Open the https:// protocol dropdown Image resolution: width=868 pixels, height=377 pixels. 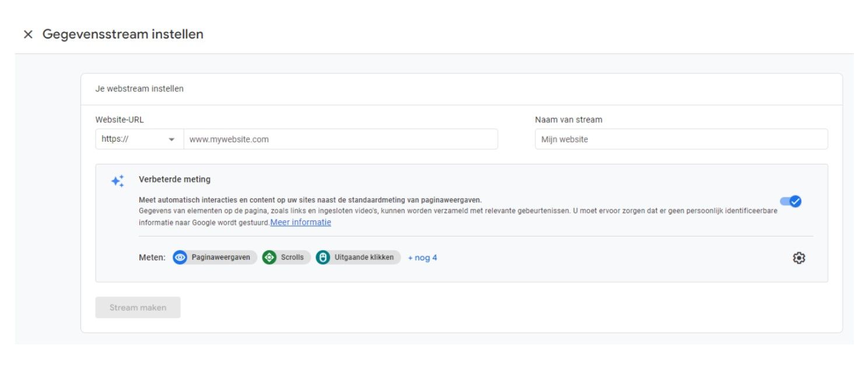tap(139, 139)
